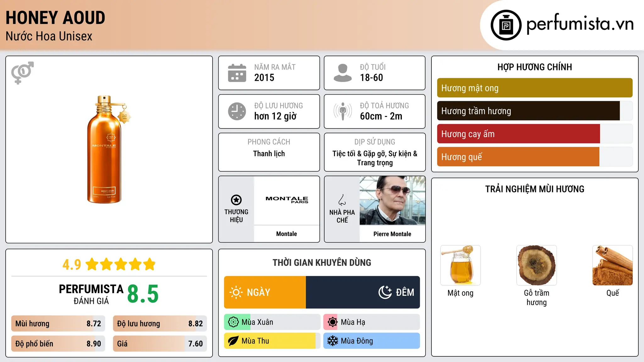Click the clock icon beside Độ lưu hương
The image size is (644, 362).
[x=237, y=111]
